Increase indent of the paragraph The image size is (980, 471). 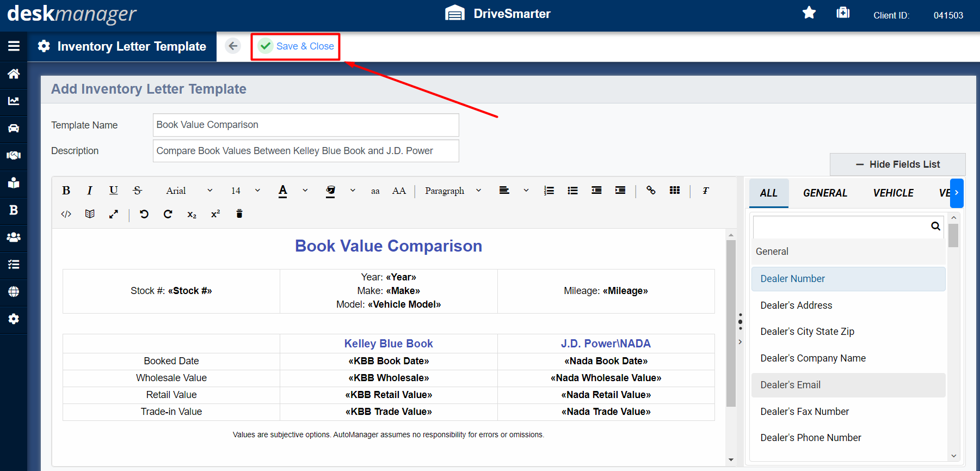(x=620, y=191)
